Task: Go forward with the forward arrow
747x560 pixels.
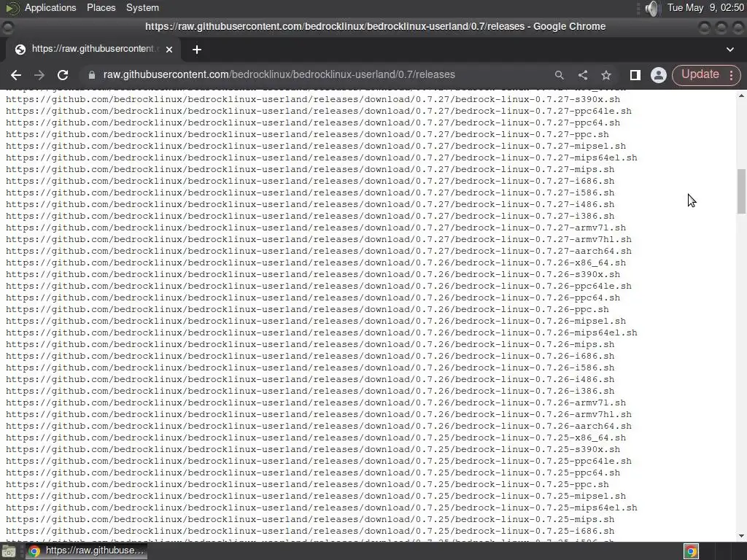Action: click(x=39, y=75)
